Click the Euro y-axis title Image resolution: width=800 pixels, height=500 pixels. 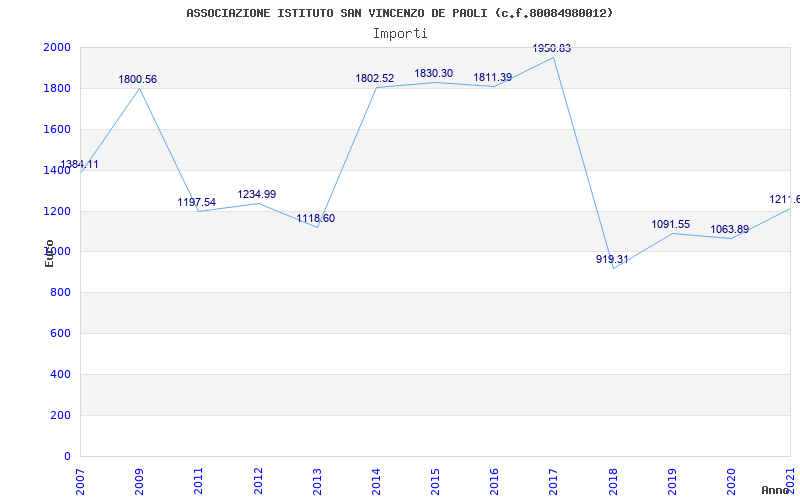(49, 253)
